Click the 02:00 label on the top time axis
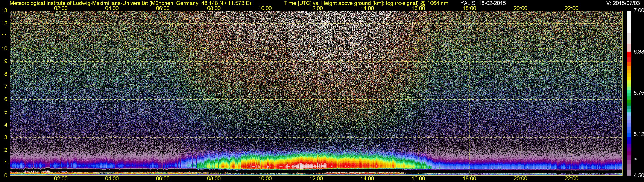The height and width of the screenshot is (182, 644). click(61, 8)
